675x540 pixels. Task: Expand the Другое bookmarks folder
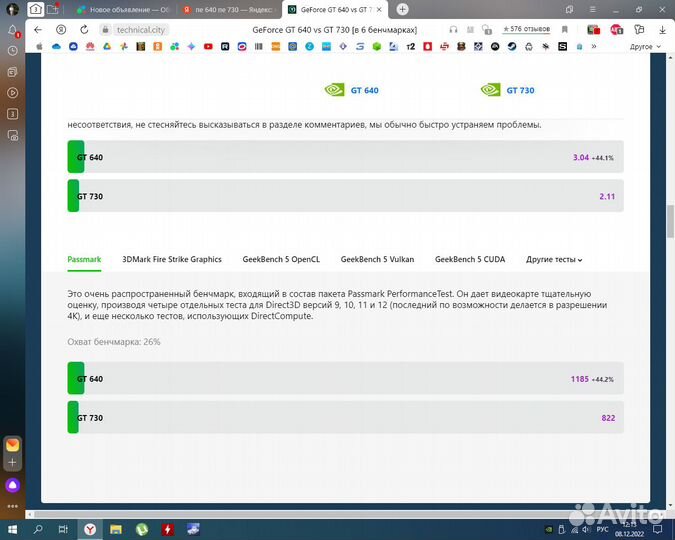click(645, 47)
